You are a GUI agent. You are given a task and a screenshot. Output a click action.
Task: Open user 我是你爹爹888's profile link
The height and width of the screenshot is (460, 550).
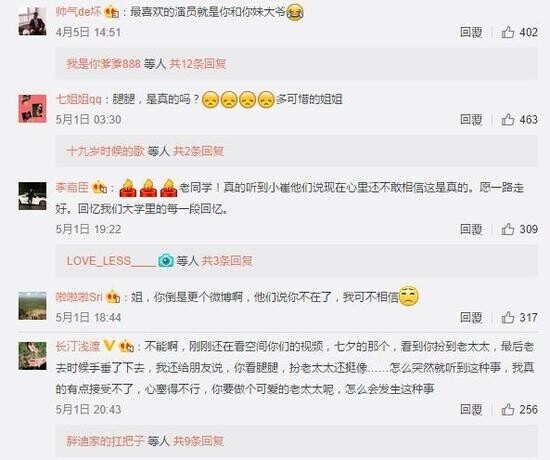coord(103,64)
